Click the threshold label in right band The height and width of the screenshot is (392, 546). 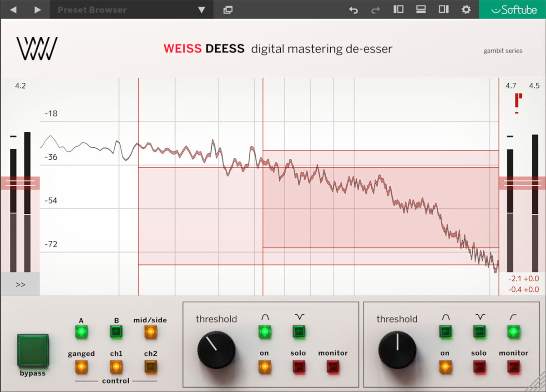[x=397, y=319]
